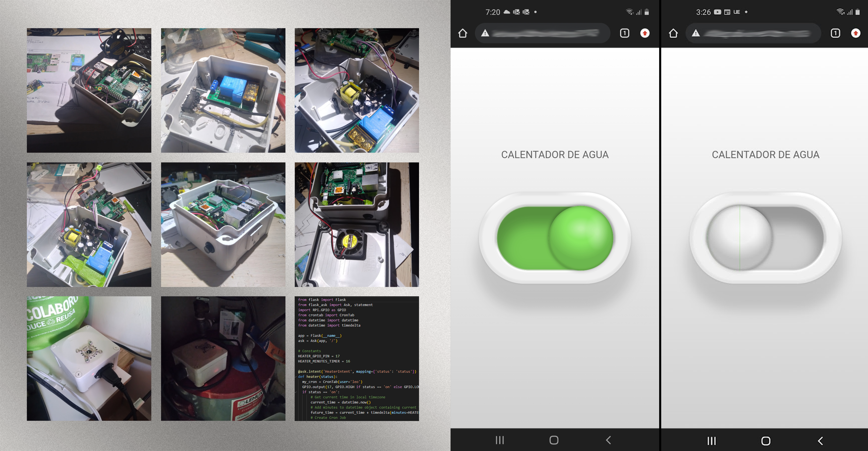
Task: Open the photo of the enclosure with green tape
Action: tap(89, 225)
